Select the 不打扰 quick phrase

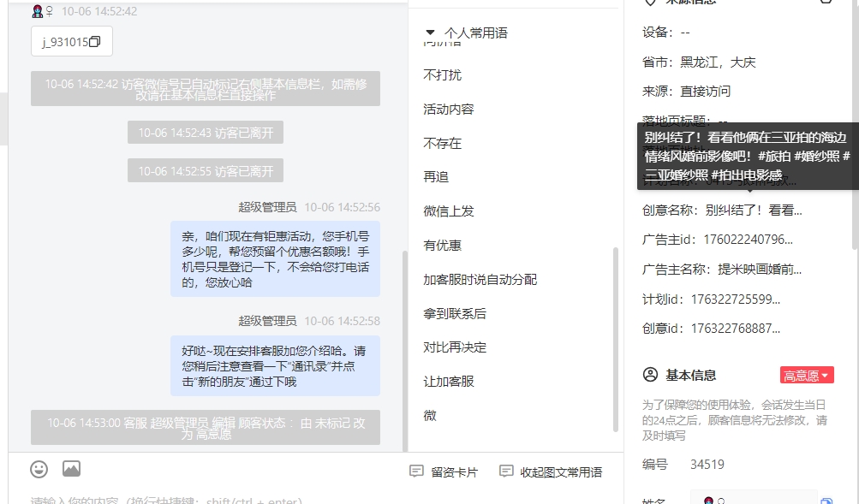[x=443, y=75]
